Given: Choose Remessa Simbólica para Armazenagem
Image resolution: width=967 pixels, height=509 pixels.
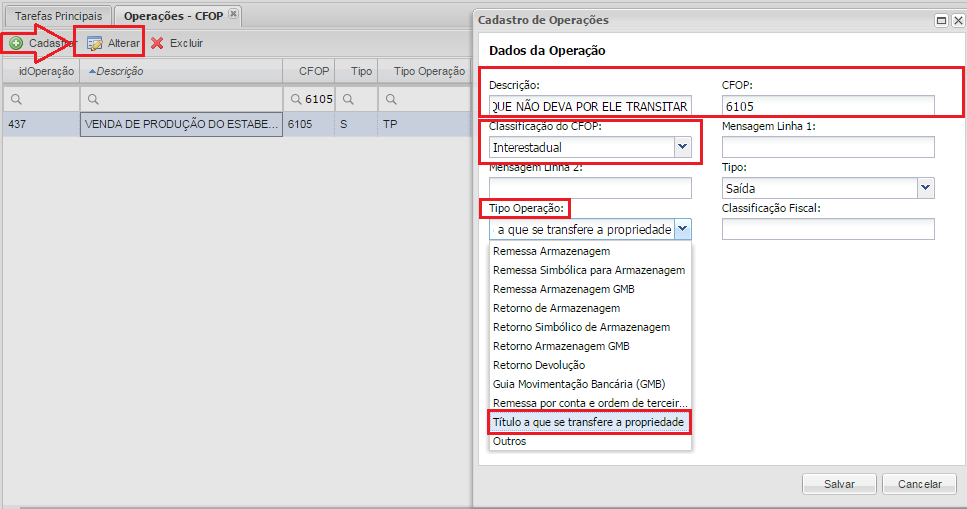Looking at the screenshot, I should point(590,270).
